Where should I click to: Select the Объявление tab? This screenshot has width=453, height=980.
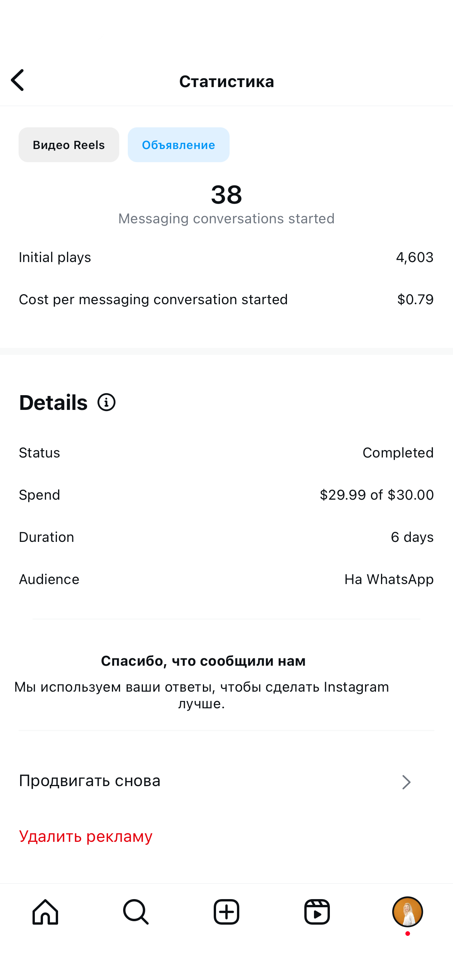point(178,145)
